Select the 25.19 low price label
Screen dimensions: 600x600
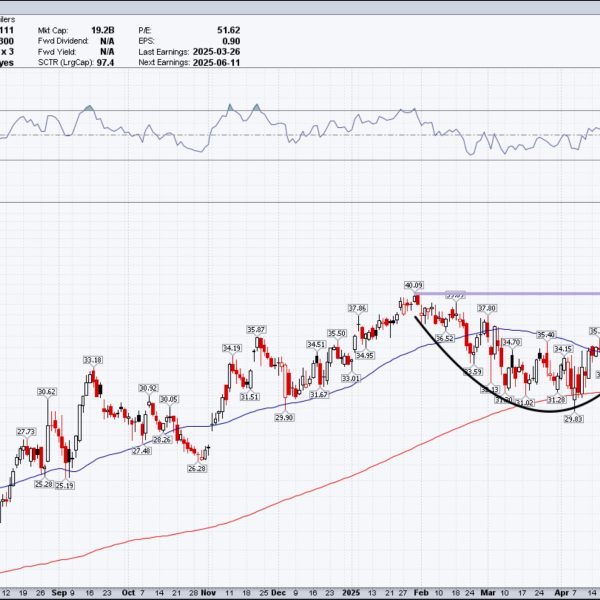pos(65,485)
